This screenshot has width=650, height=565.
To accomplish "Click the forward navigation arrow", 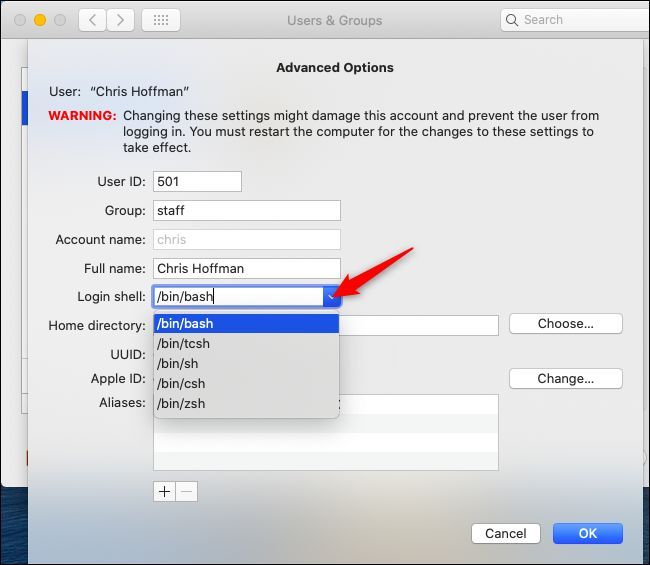I will pos(120,19).
